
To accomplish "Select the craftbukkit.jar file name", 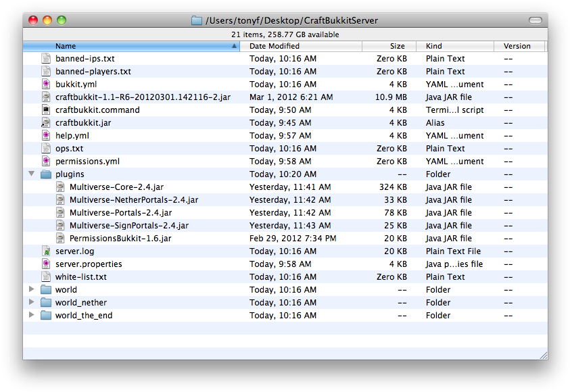I will click(83, 123).
